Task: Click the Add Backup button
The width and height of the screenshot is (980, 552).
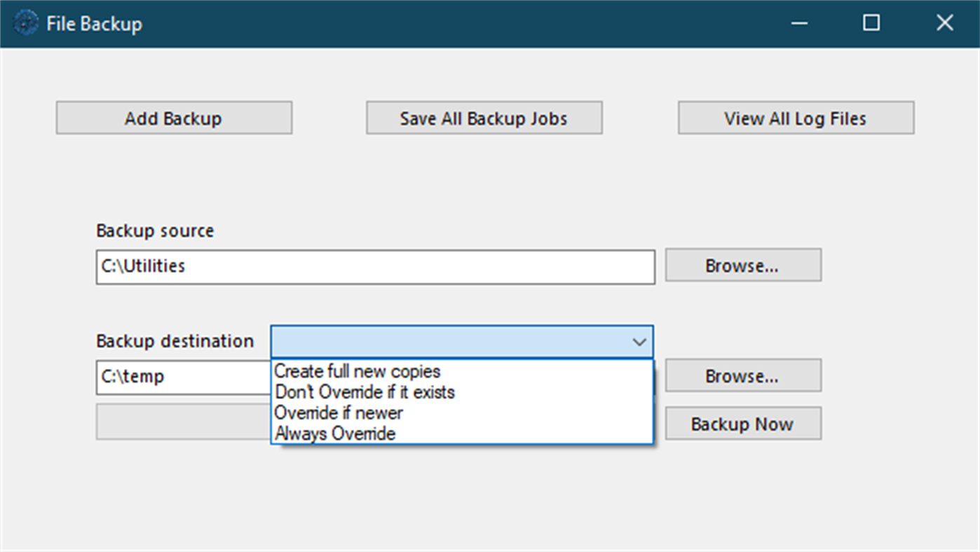Action: [173, 117]
